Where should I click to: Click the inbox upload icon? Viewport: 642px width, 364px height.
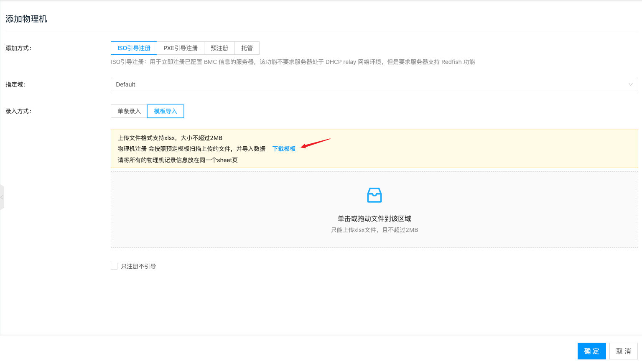(x=374, y=195)
